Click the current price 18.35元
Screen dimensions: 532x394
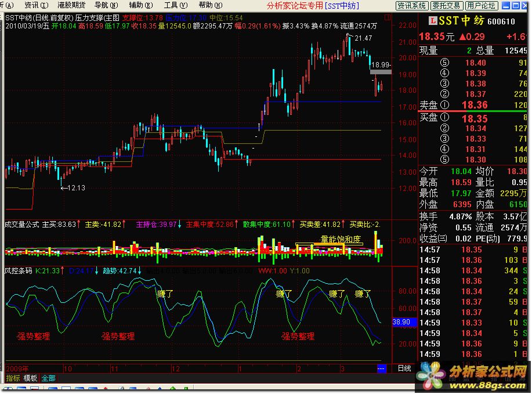[437, 37]
